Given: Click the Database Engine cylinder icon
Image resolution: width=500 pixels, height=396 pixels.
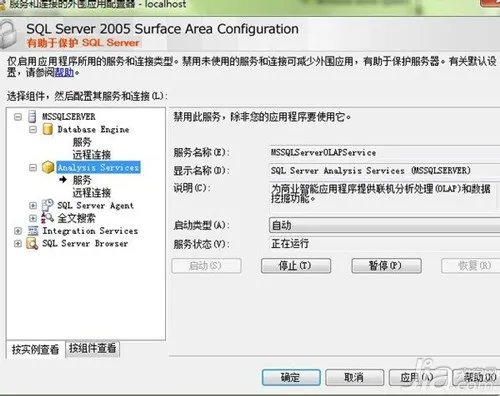Looking at the screenshot, I should pyautogui.click(x=48, y=129).
